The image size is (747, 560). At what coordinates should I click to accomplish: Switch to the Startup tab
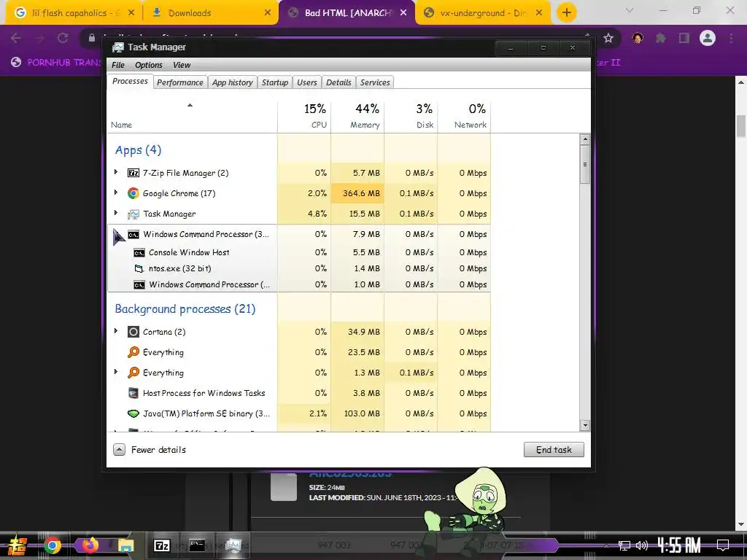(275, 82)
